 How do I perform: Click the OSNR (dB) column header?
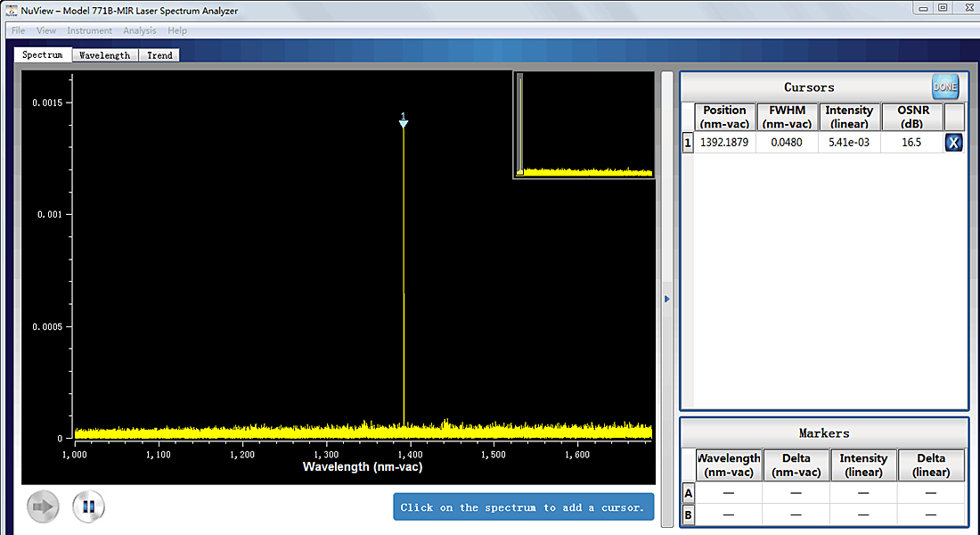click(x=911, y=117)
